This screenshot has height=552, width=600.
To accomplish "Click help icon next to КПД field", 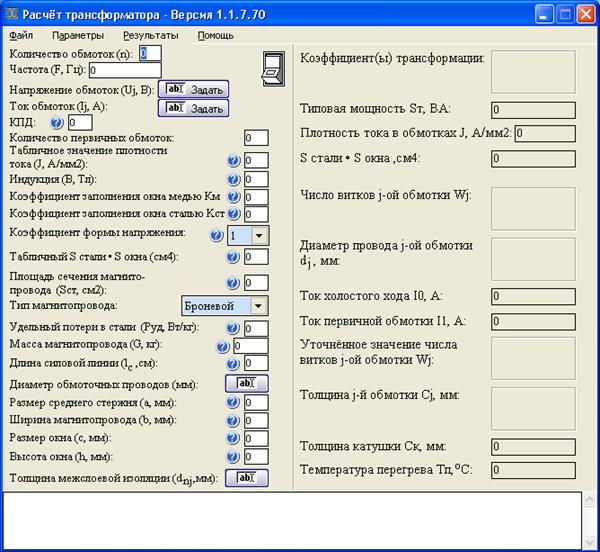I will [x=56, y=122].
